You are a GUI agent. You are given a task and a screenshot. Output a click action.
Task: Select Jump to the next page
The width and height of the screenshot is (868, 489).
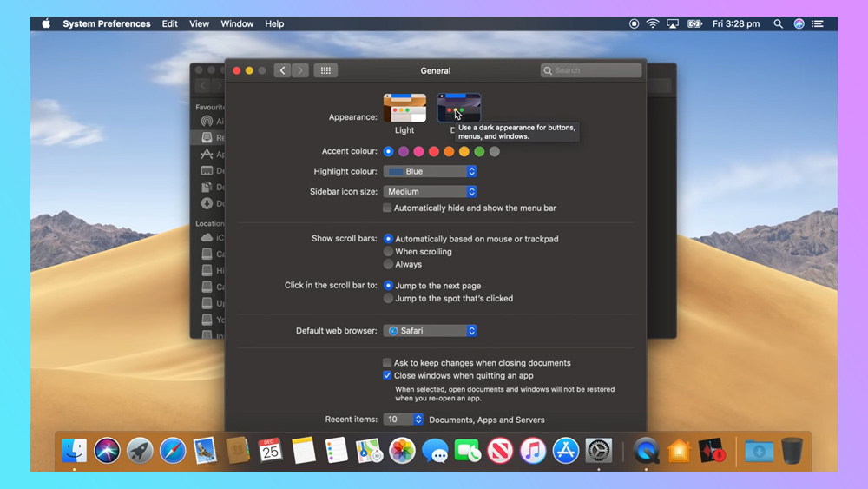coord(388,286)
